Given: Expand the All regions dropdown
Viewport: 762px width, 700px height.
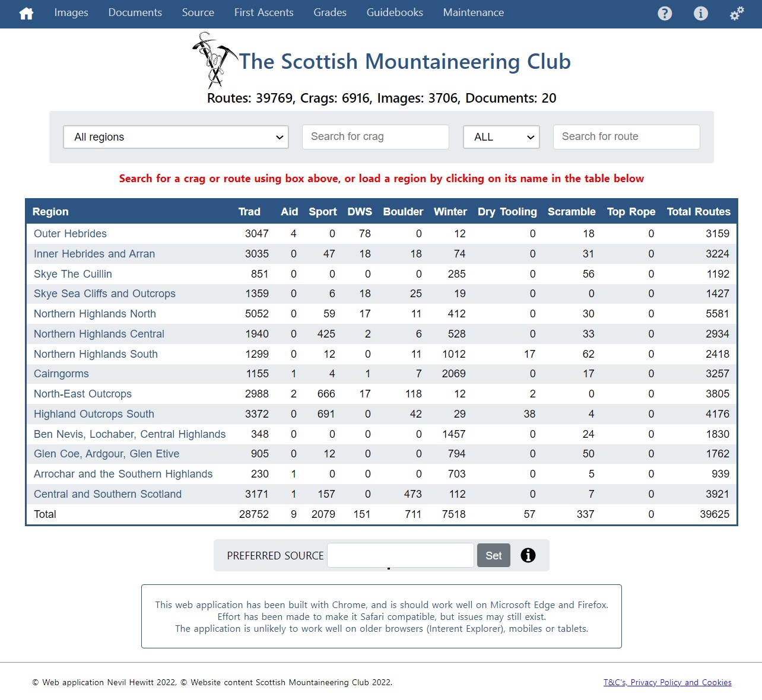Looking at the screenshot, I should pyautogui.click(x=176, y=137).
